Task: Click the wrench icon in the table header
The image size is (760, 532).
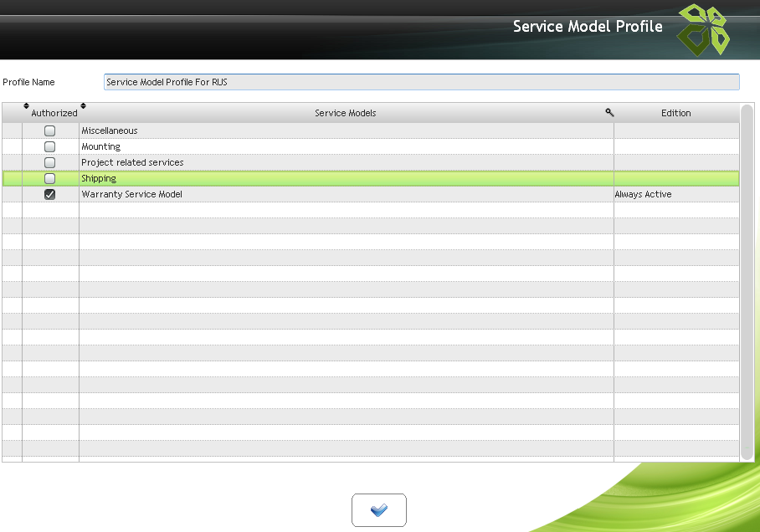Action: coord(609,112)
